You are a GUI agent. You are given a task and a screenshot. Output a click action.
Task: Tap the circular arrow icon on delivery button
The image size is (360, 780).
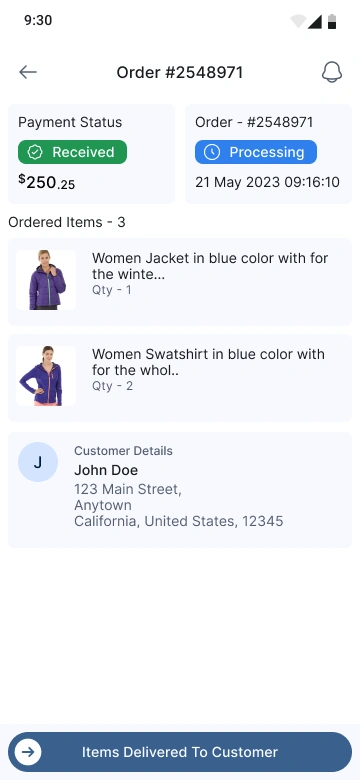click(x=28, y=752)
